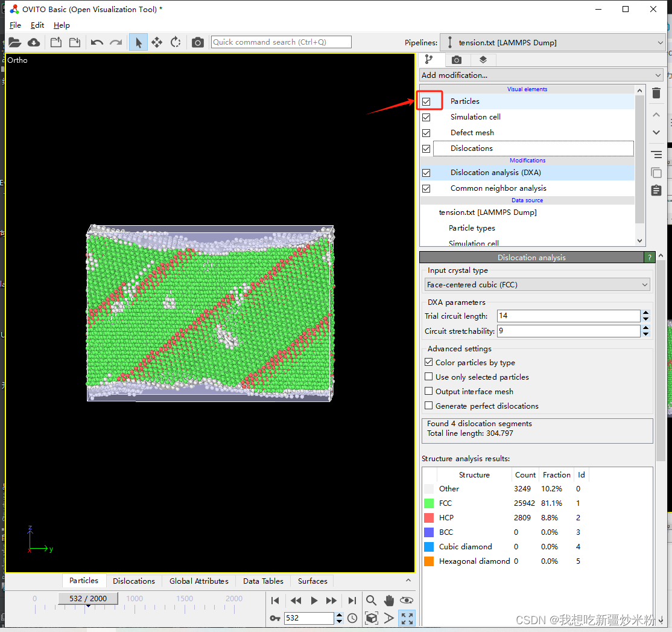
Task: Click the clipboard paste icon in pipeline sidebar
Action: (656, 190)
